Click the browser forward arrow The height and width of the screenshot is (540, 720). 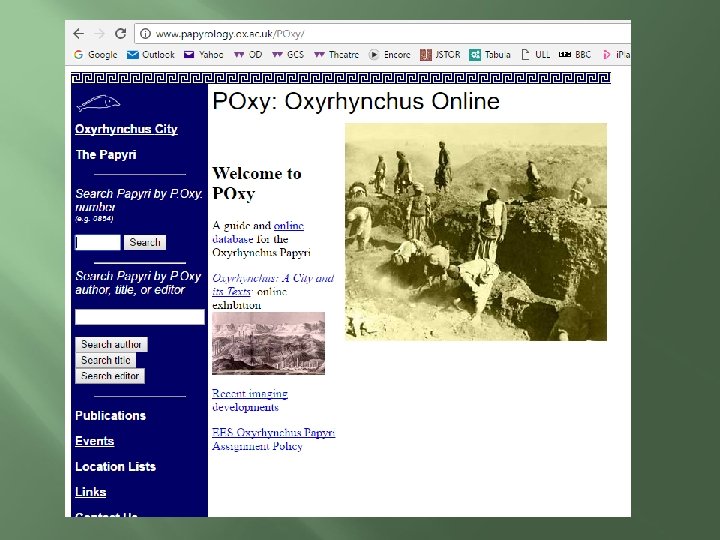click(x=99, y=34)
